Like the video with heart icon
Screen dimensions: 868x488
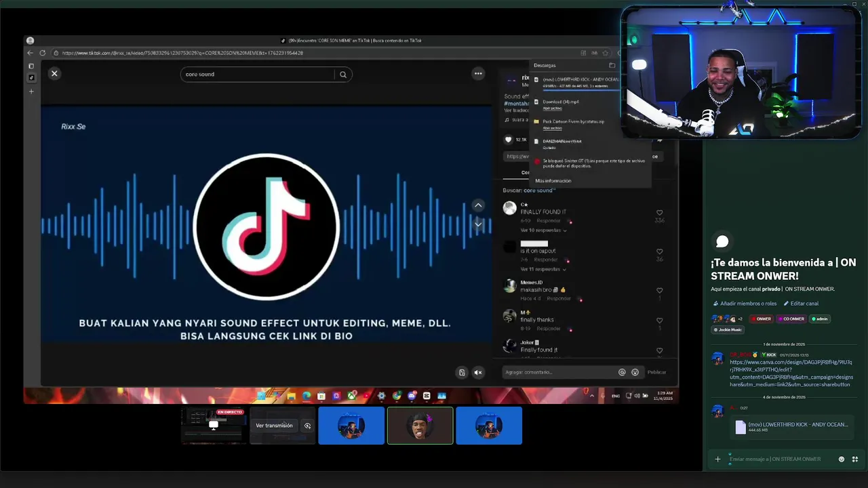coord(509,140)
